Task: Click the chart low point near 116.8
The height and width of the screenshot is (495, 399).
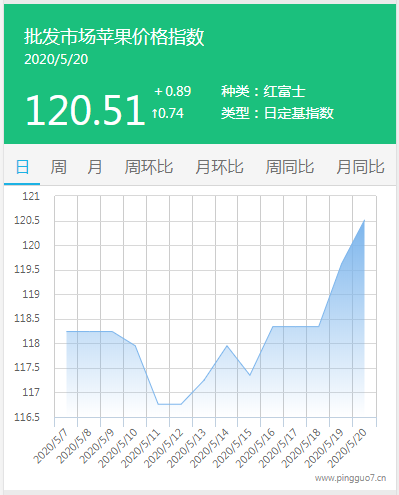Action: (x=169, y=404)
